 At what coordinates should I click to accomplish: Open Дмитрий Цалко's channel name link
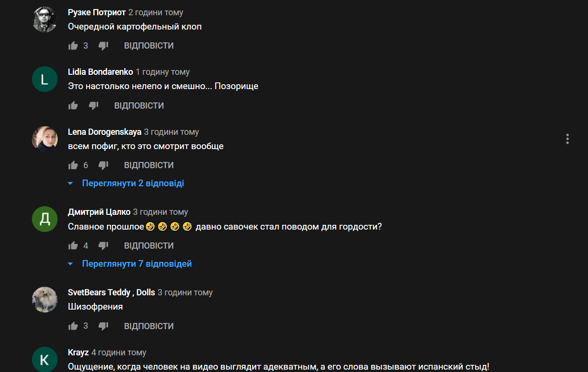coord(99,212)
